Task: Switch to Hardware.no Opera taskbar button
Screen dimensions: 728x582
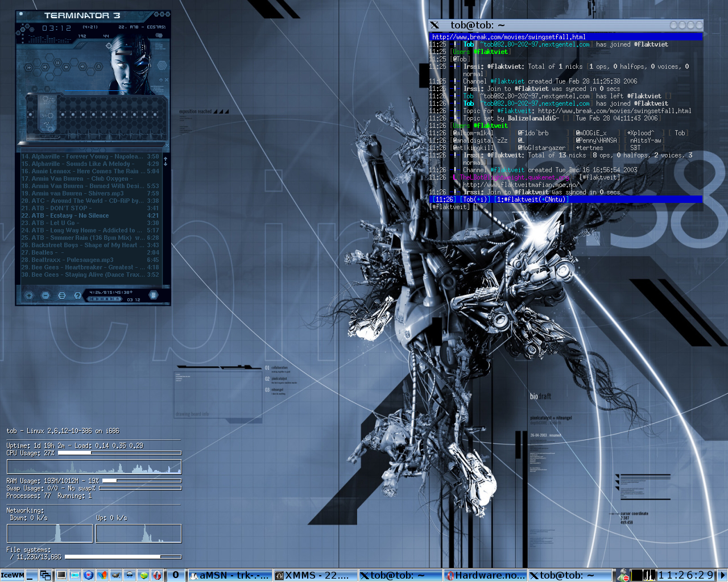Action: point(486,575)
